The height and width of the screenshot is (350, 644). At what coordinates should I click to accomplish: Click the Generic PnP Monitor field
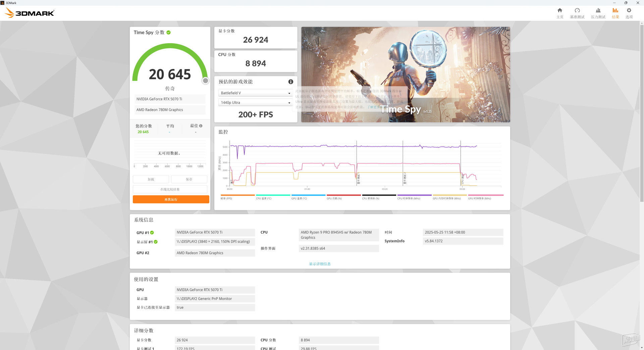[215, 299]
